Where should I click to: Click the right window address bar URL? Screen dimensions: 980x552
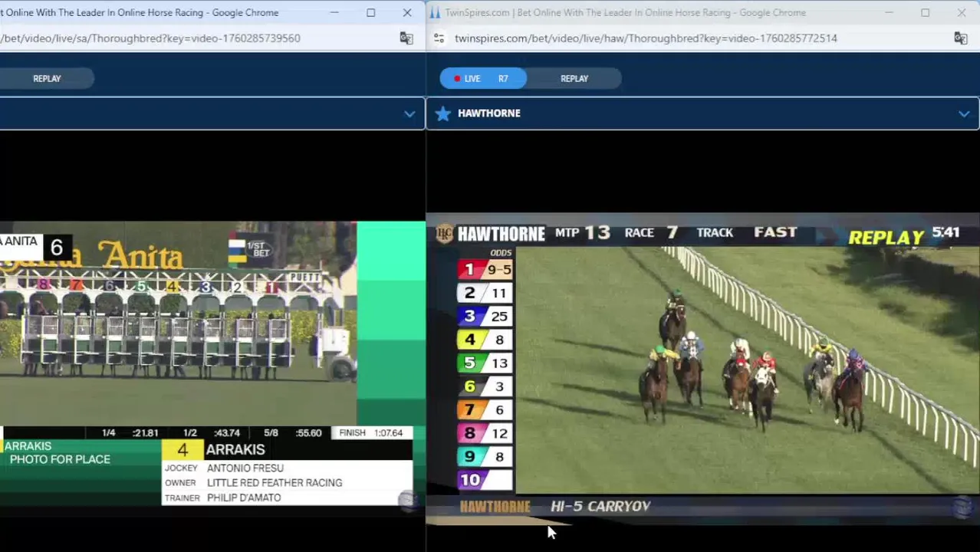coord(646,38)
